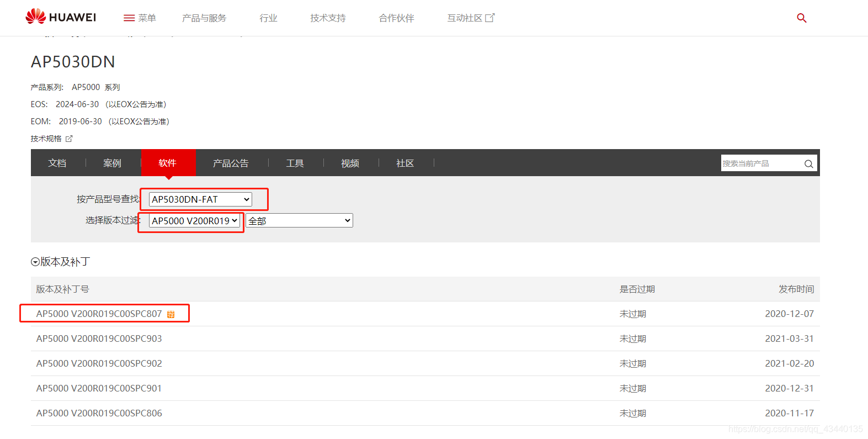Open the AP5000 V200R019 version dropdown
Screen dimensions: 868x439
[x=194, y=221]
